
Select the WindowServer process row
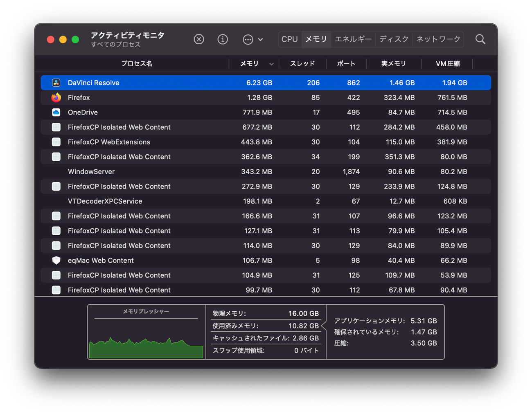266,171
